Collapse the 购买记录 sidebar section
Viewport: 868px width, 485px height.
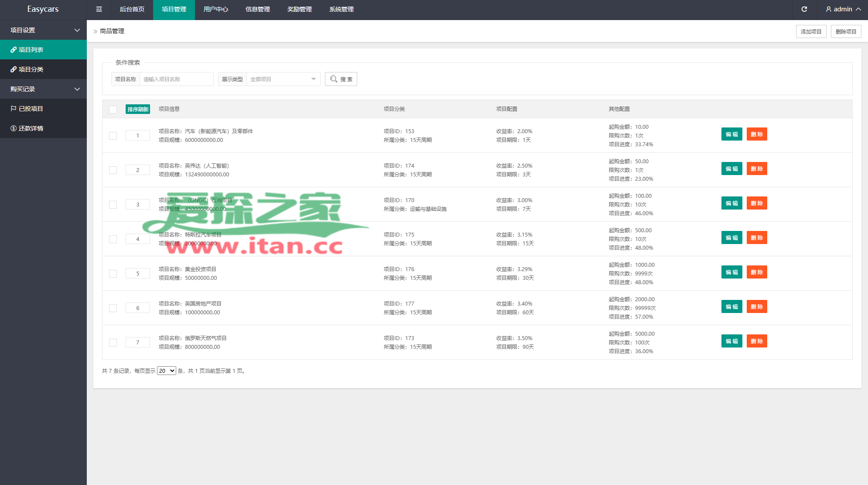coord(43,89)
